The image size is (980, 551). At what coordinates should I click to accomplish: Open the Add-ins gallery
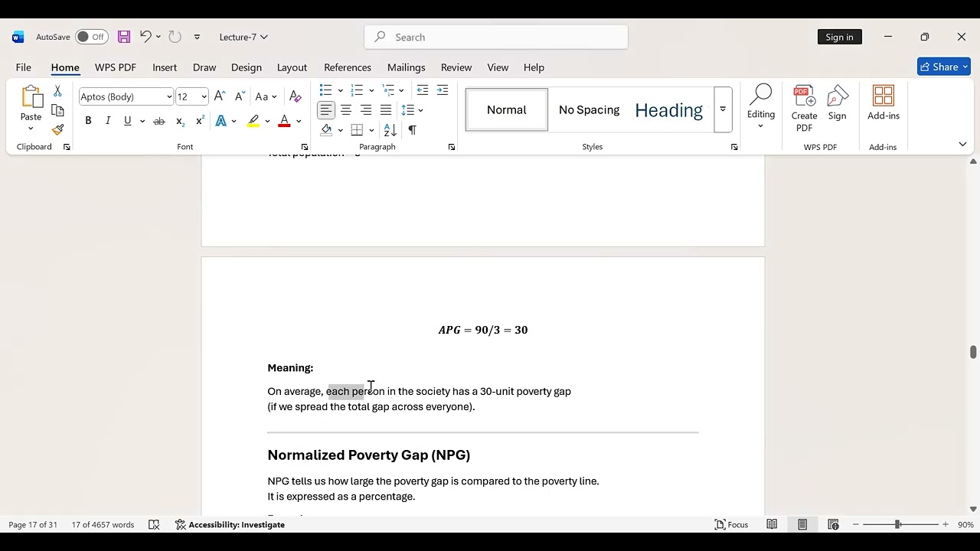[884, 103]
